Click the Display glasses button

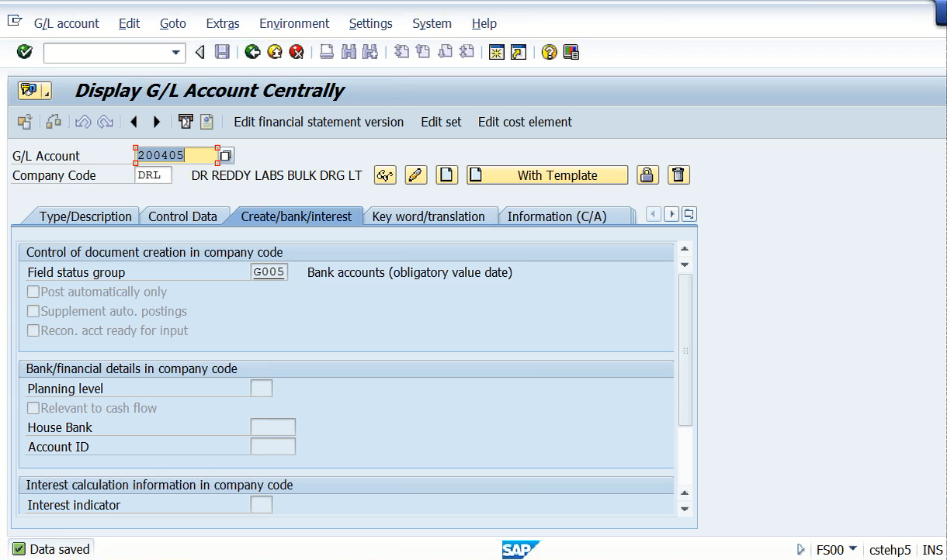click(x=385, y=175)
